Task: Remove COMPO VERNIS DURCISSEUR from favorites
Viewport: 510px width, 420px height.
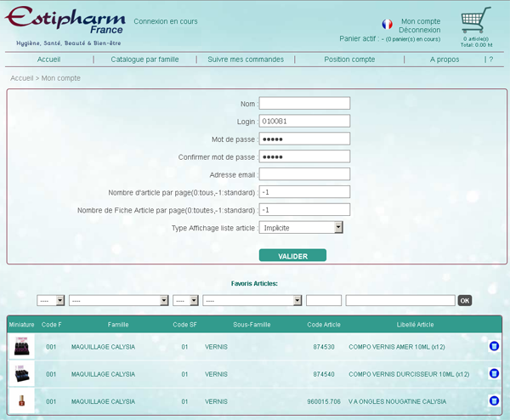Action: pos(494,373)
